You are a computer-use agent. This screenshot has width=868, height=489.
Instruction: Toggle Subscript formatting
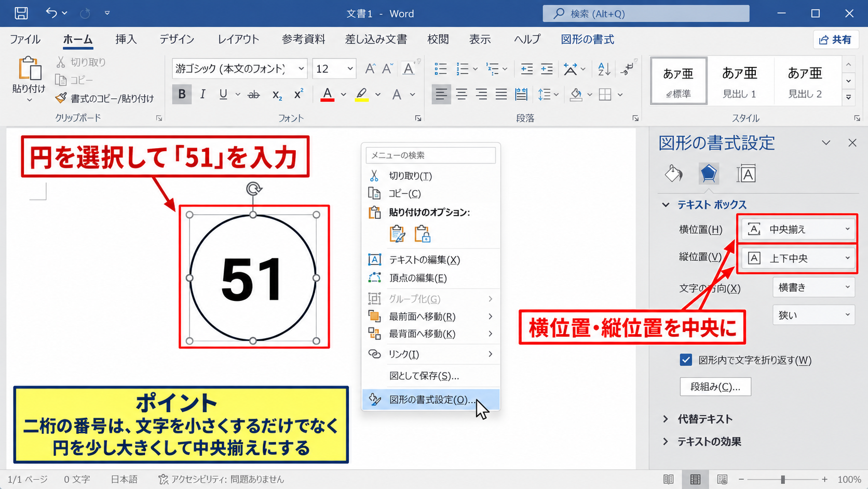pyautogui.click(x=277, y=94)
